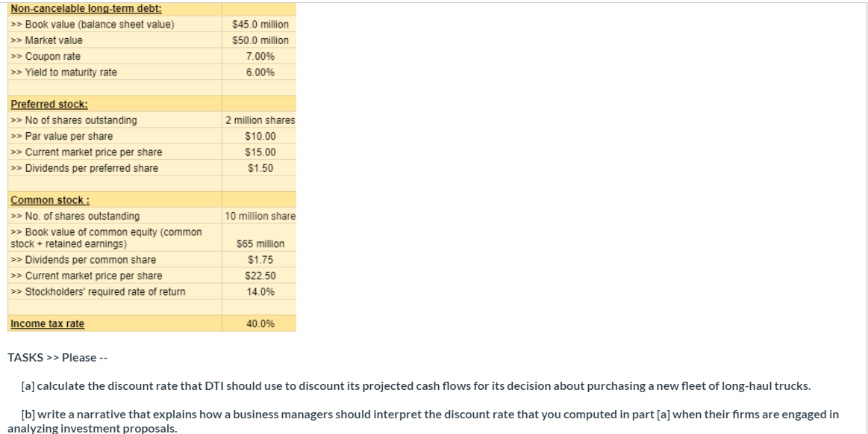
Task: Click the "Non-cancelable long-term debt:" heading
Action: (86, 8)
